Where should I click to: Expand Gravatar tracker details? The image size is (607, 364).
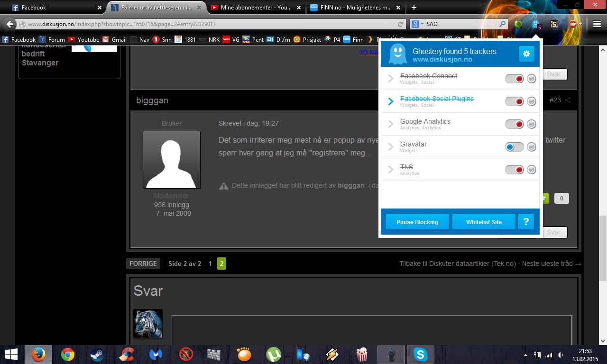tap(391, 147)
